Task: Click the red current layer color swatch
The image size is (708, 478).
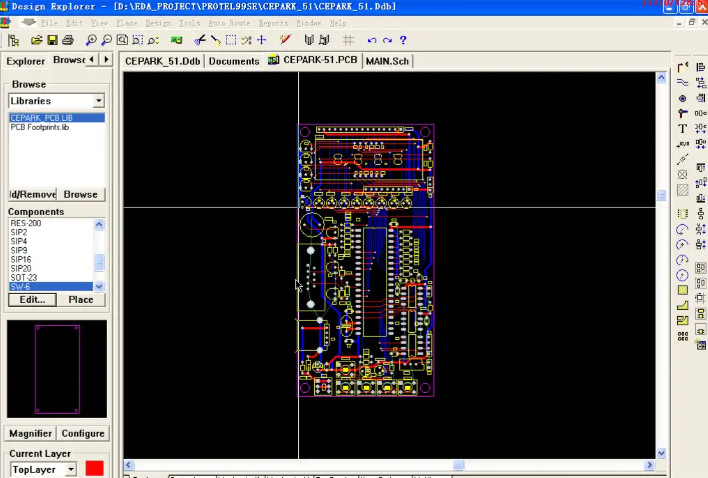Action: pyautogui.click(x=94, y=468)
